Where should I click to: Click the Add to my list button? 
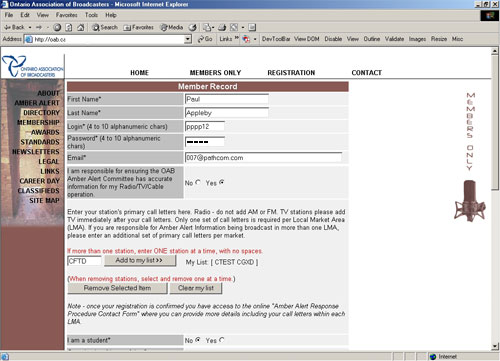(x=140, y=260)
